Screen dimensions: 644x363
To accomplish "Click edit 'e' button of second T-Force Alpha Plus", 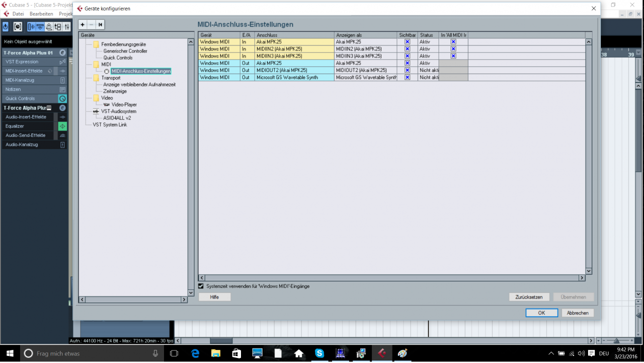I will pyautogui.click(x=62, y=108).
